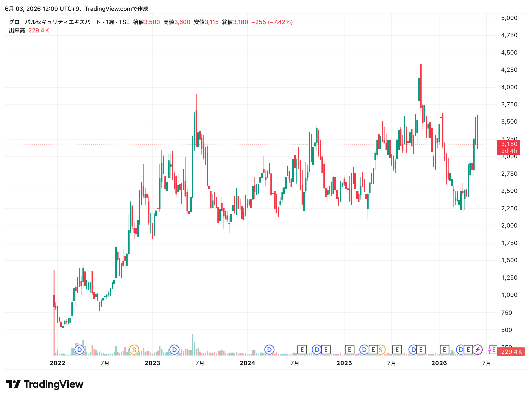This screenshot has width=532, height=399.
Task: Click the earnings E marker just after July 2025
Action: [397, 349]
